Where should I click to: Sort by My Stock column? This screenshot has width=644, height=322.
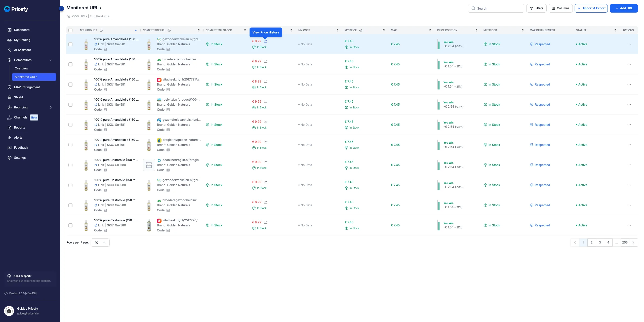tap(523, 30)
